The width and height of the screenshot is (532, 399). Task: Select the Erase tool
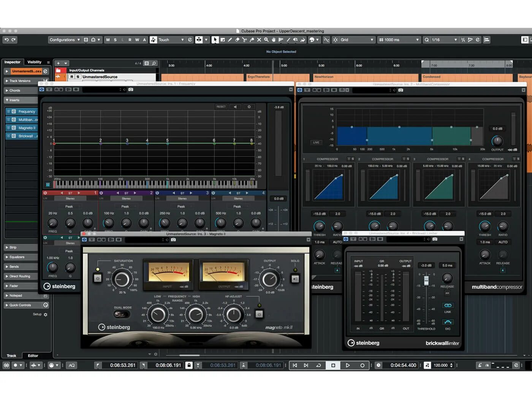(x=237, y=40)
